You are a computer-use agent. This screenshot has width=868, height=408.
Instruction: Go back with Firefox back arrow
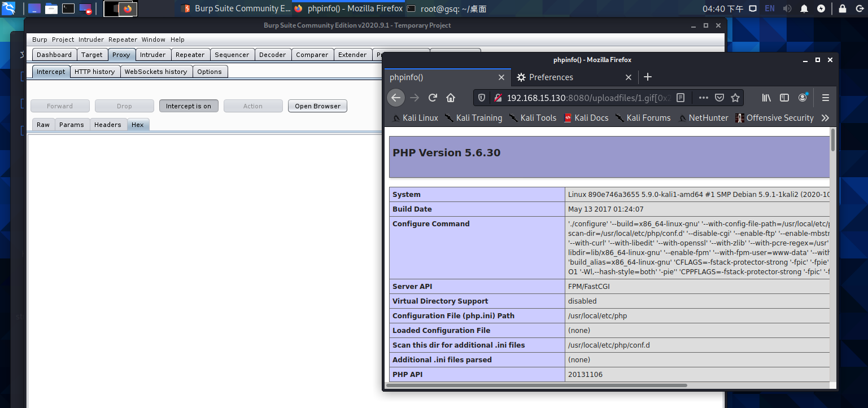pyautogui.click(x=396, y=98)
